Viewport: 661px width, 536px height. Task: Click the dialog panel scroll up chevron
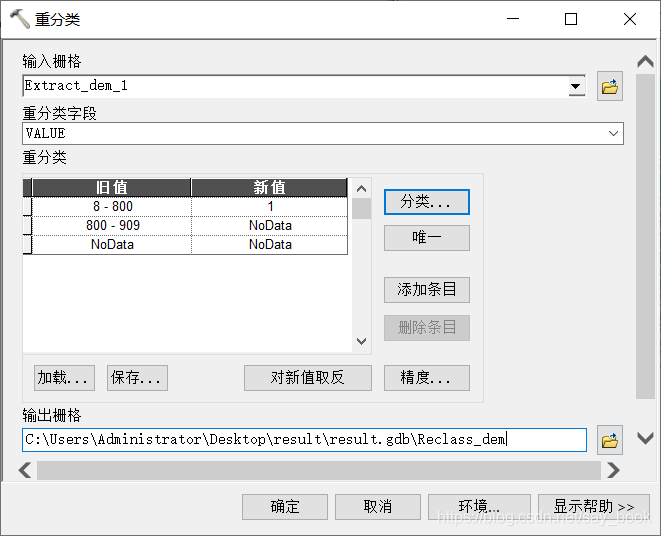pos(645,62)
